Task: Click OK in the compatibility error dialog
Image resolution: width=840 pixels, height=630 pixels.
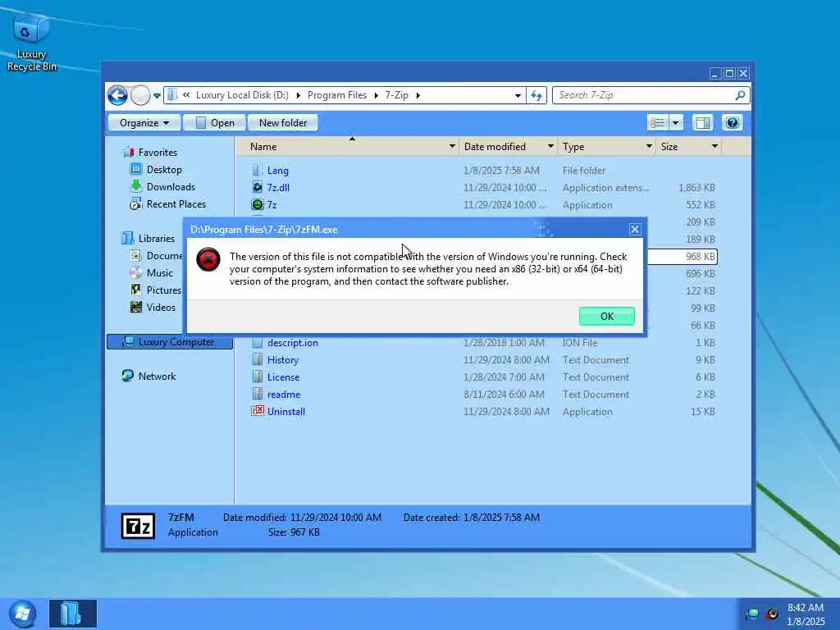Action: pyautogui.click(x=606, y=316)
